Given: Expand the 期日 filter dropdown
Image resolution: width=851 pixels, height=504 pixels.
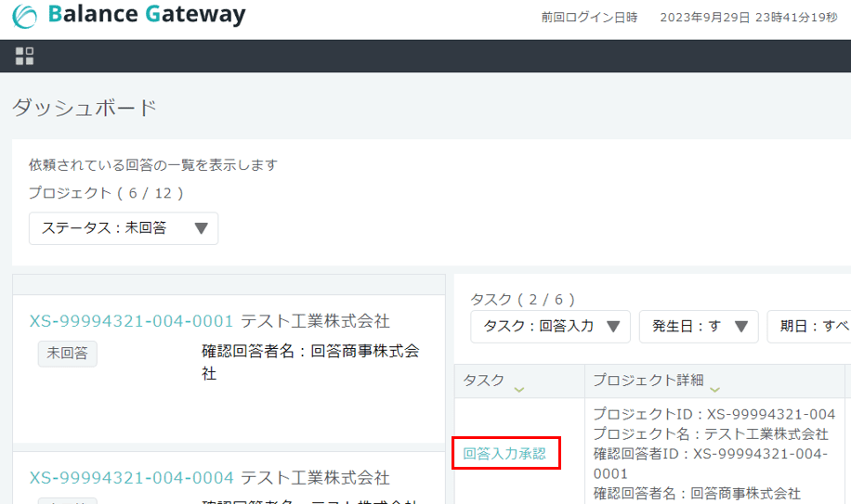Looking at the screenshot, I should [x=808, y=327].
